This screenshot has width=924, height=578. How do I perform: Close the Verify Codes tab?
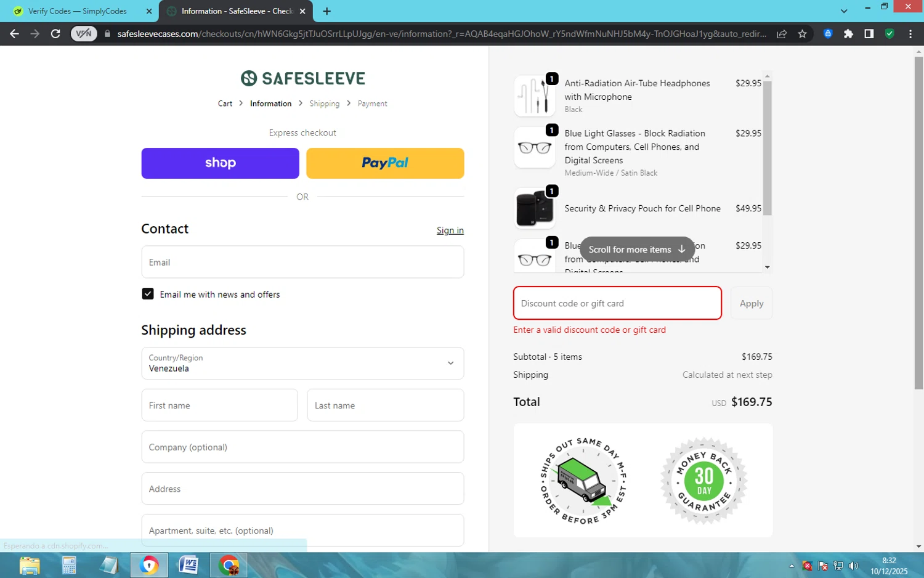click(x=149, y=11)
